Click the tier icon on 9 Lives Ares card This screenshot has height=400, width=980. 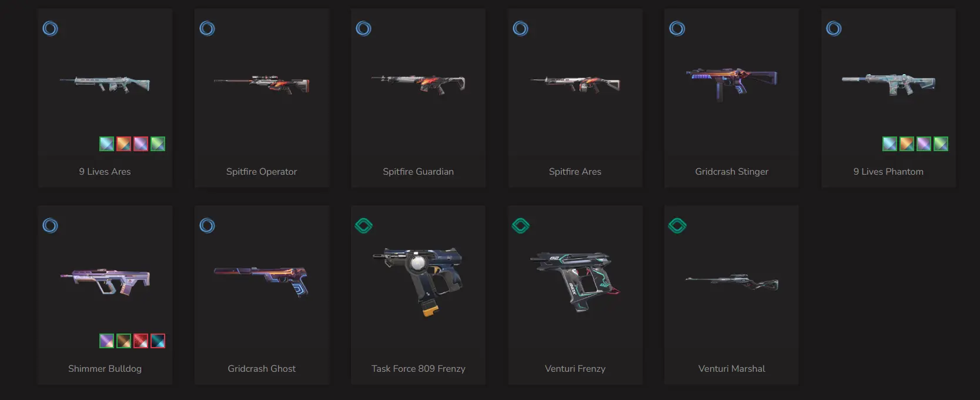coord(50,28)
